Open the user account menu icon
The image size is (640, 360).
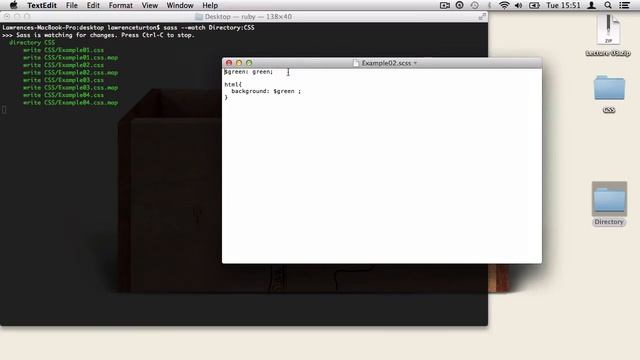click(591, 5)
